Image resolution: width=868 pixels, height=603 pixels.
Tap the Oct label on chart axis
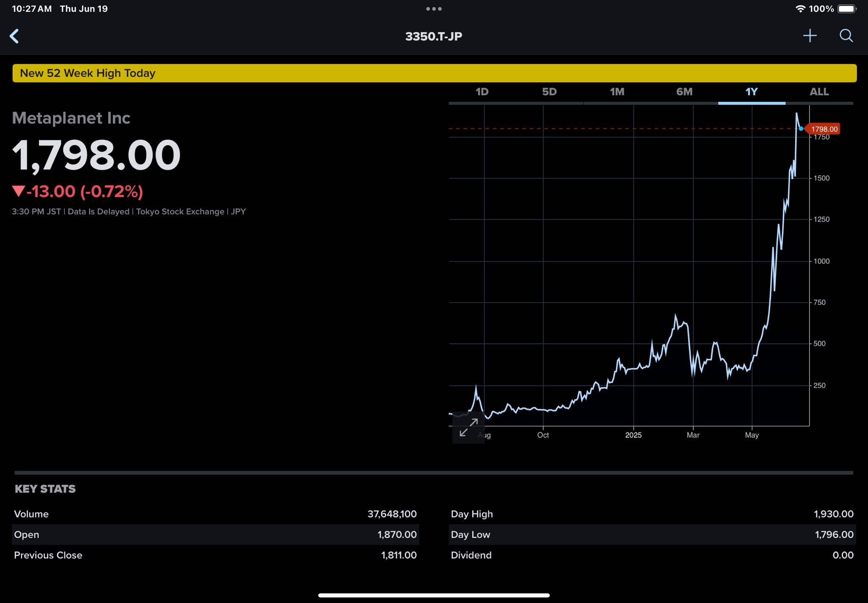coord(543,435)
